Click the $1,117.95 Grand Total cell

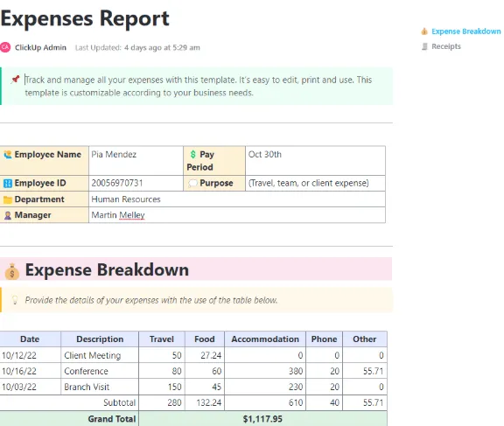point(262,419)
